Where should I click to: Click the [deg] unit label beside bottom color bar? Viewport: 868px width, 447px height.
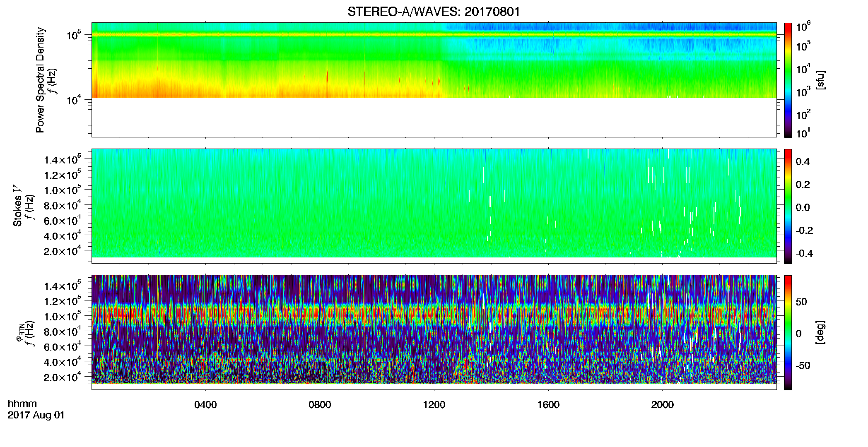tap(820, 332)
